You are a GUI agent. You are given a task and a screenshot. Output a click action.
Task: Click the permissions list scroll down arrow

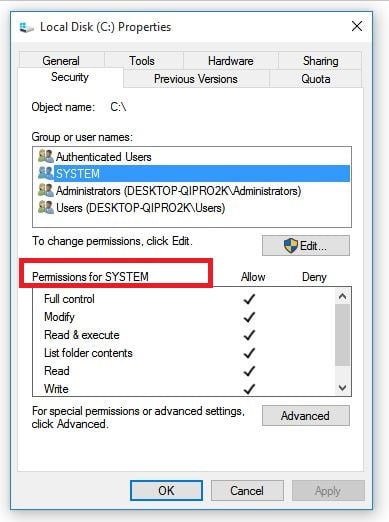pyautogui.click(x=342, y=388)
